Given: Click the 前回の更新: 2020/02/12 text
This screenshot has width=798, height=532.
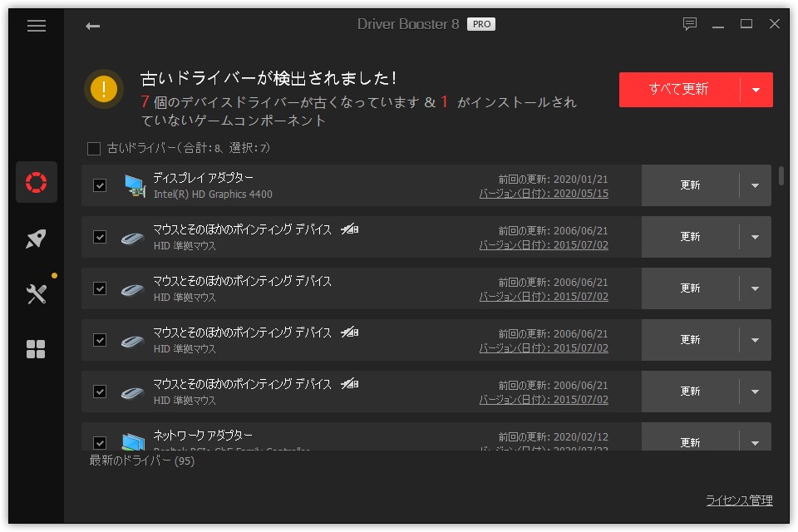Looking at the screenshot, I should [553, 436].
